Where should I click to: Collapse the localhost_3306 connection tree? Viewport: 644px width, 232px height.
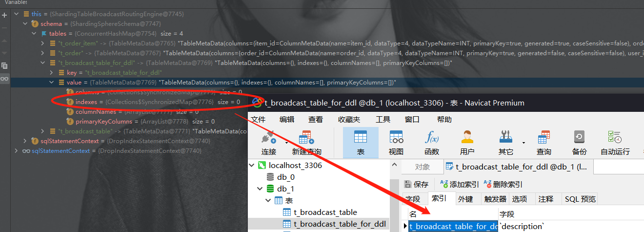point(252,165)
